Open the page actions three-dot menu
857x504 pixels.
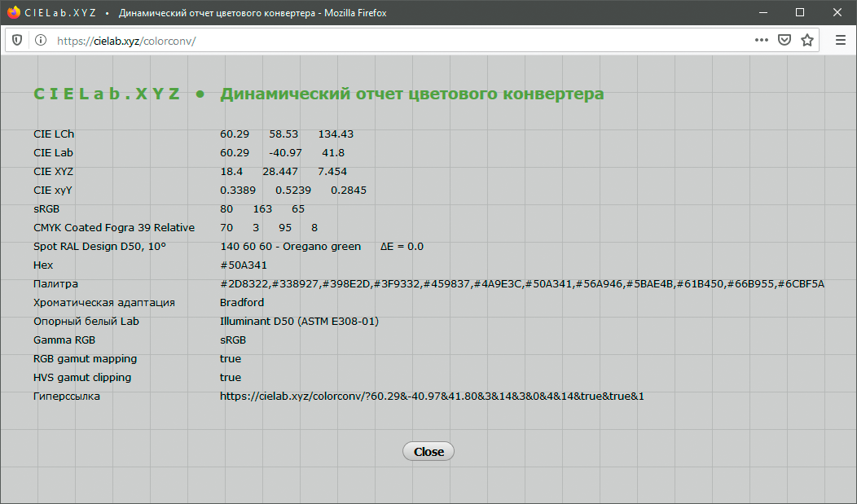coord(761,40)
